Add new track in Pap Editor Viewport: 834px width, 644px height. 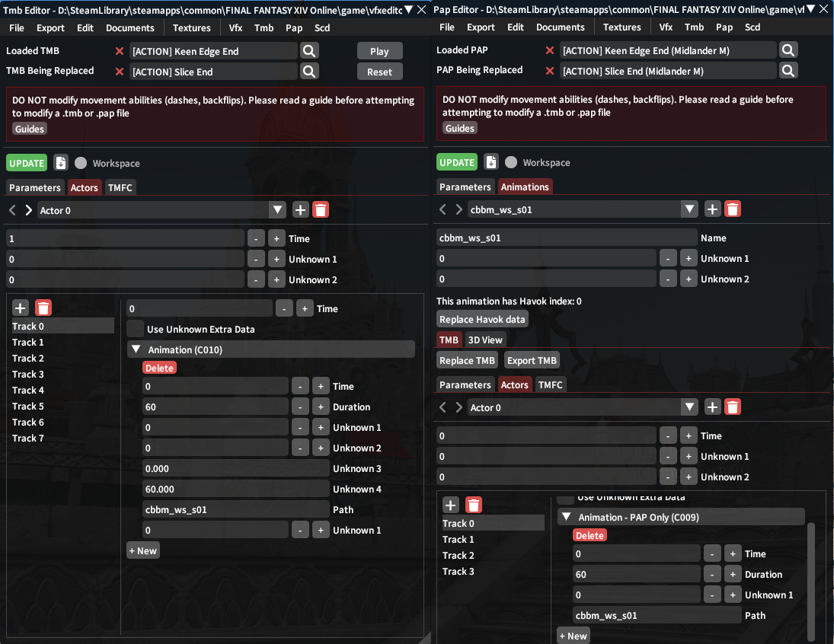coord(450,505)
